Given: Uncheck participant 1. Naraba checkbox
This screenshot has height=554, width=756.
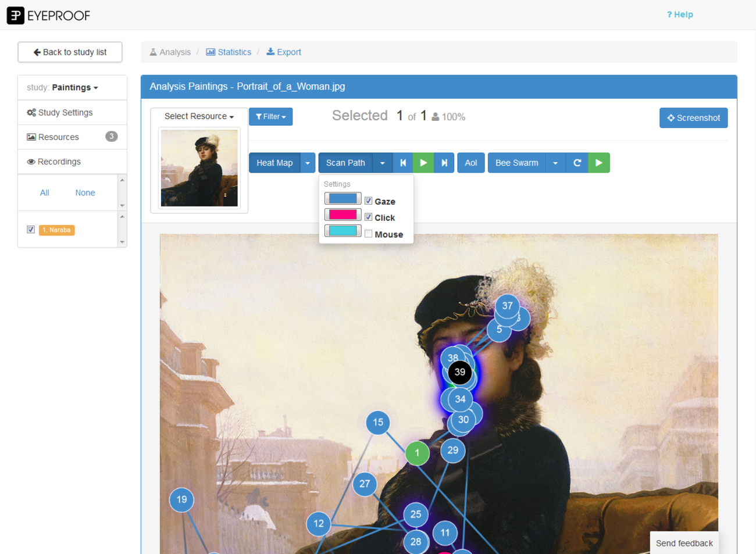Looking at the screenshot, I should [x=31, y=230].
